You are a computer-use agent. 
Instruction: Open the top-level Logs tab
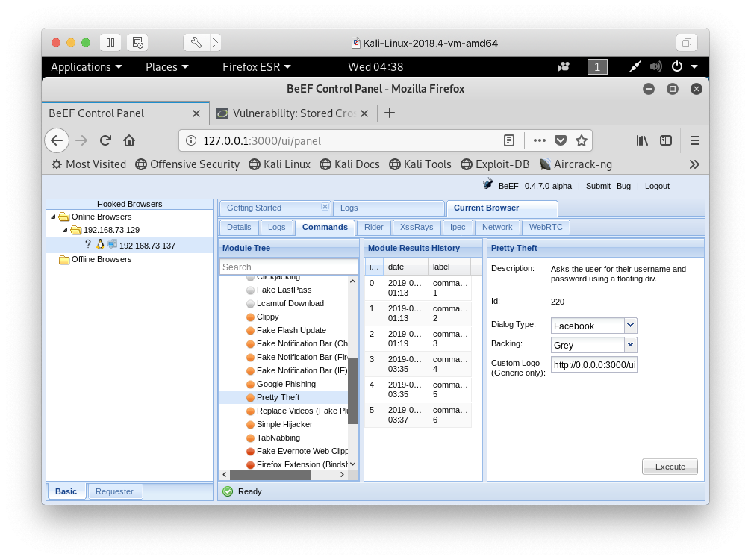[x=389, y=208]
